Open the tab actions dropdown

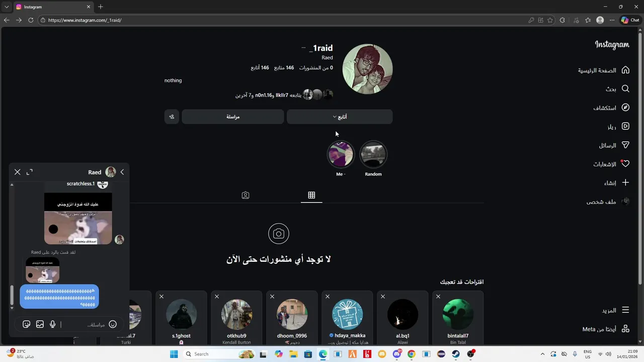tap(7, 7)
